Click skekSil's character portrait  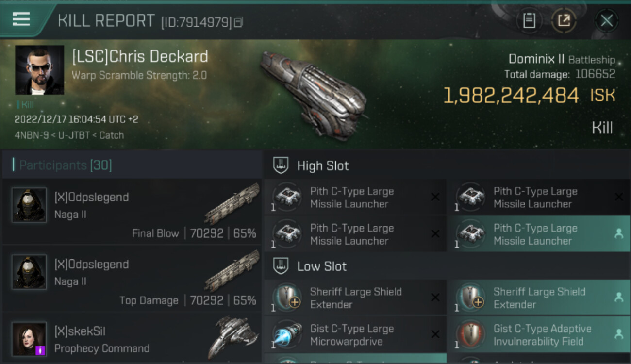[29, 339]
